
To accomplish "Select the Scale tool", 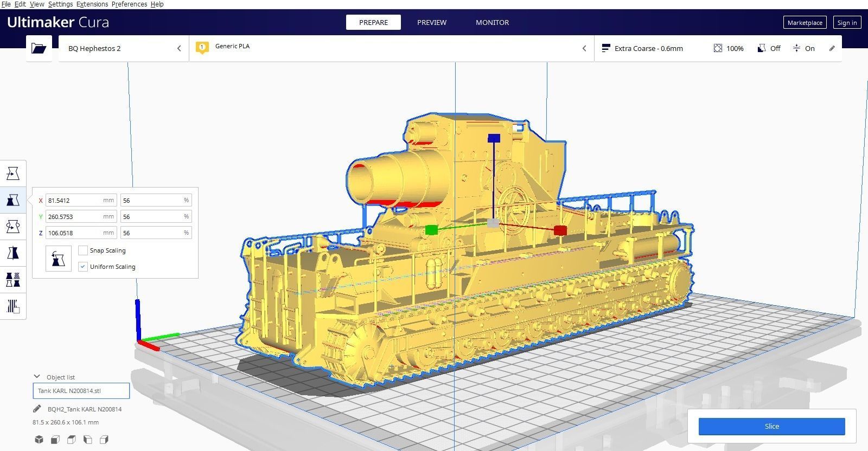I will 13,200.
